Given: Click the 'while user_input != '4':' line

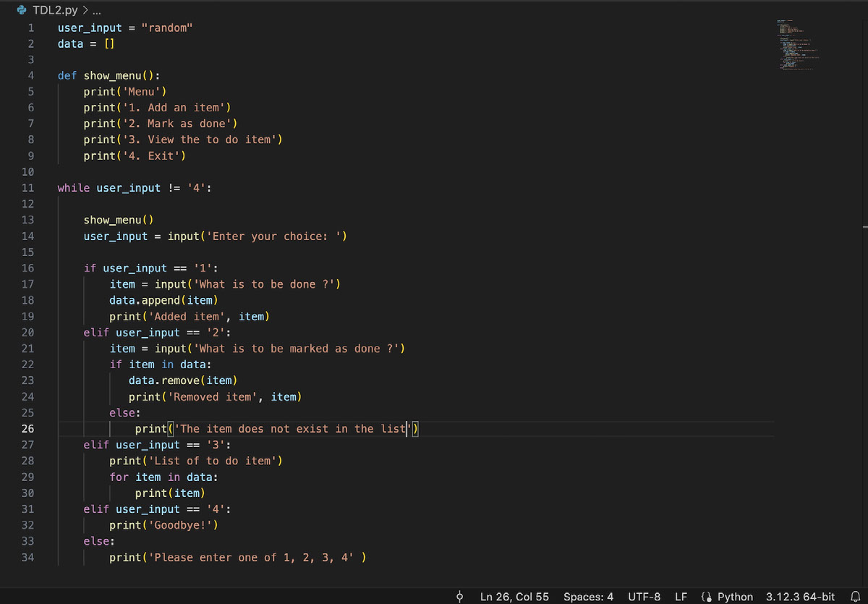Looking at the screenshot, I should point(135,188).
